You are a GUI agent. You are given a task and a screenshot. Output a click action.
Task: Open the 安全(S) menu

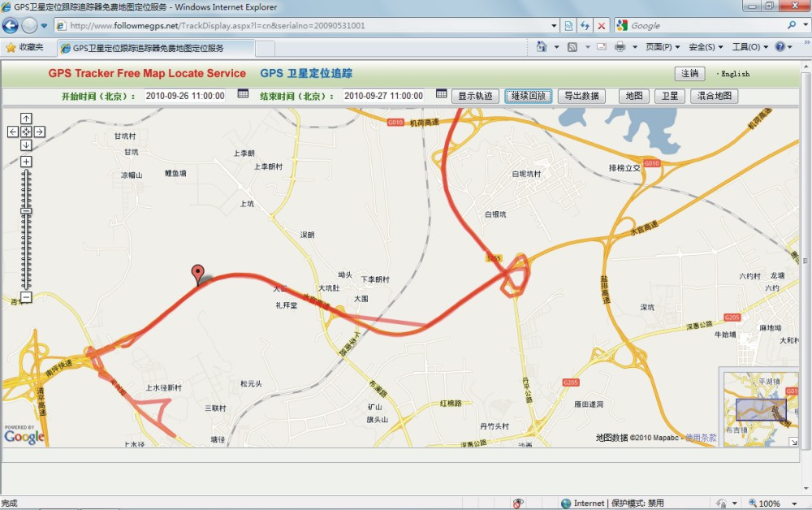tap(706, 47)
